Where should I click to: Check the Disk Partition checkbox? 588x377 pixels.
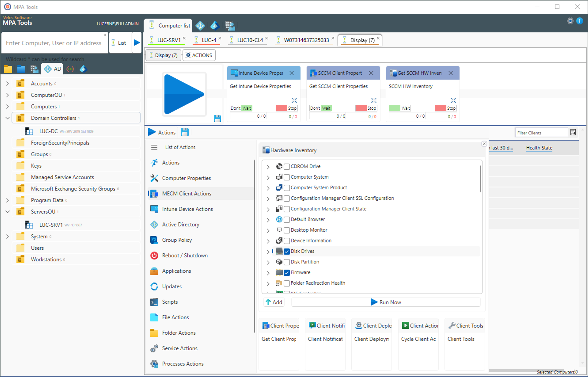click(287, 262)
